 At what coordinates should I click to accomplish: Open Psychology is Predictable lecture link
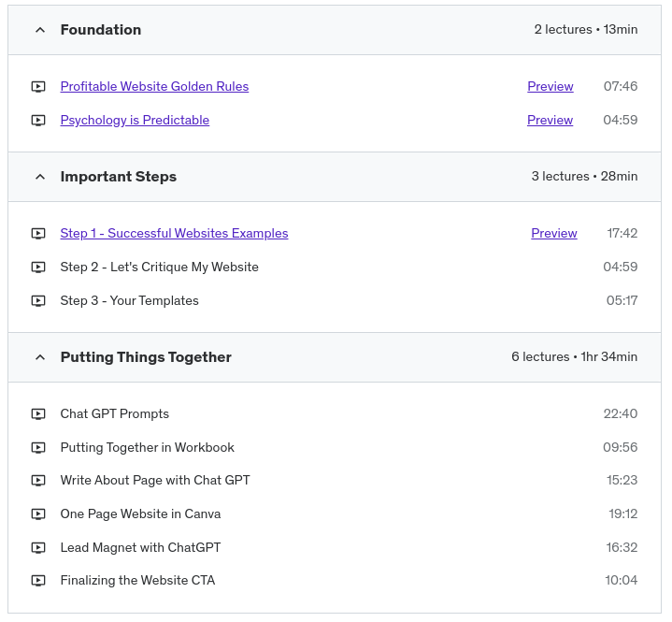click(135, 121)
